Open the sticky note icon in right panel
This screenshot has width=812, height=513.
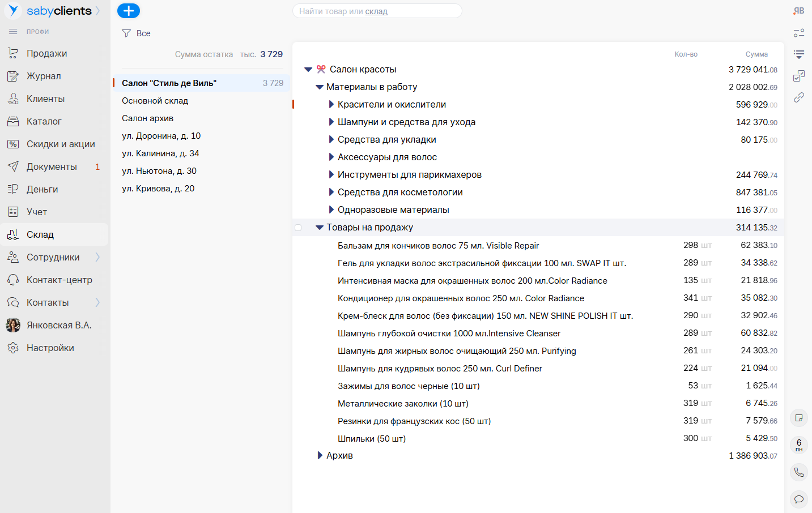tap(799, 418)
